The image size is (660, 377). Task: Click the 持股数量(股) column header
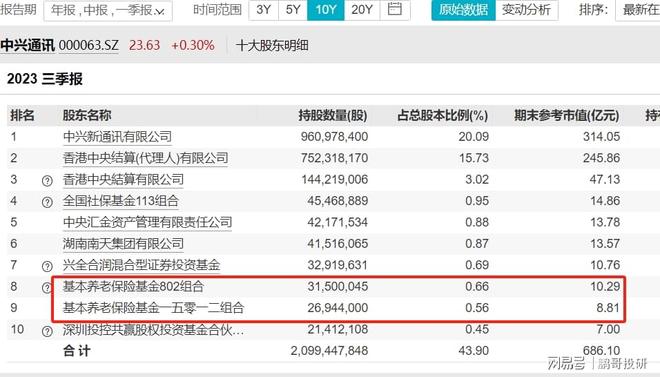333,115
